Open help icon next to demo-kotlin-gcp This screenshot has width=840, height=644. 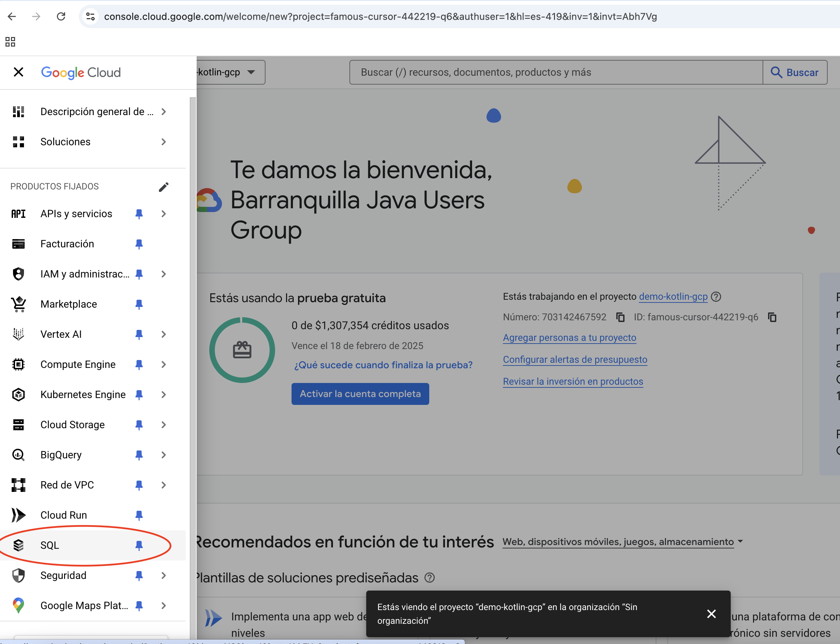(716, 297)
